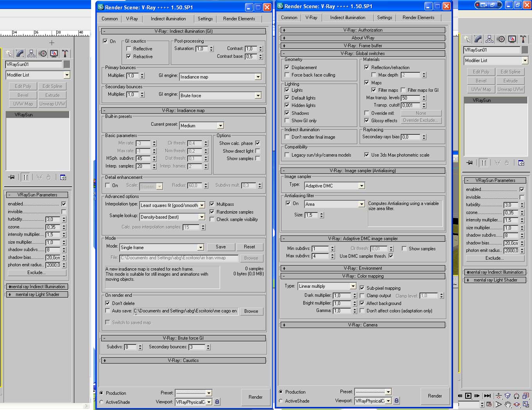The width and height of the screenshot is (532, 410).
Task: Click Render button in the right Render Scene dialog
Action: click(435, 396)
